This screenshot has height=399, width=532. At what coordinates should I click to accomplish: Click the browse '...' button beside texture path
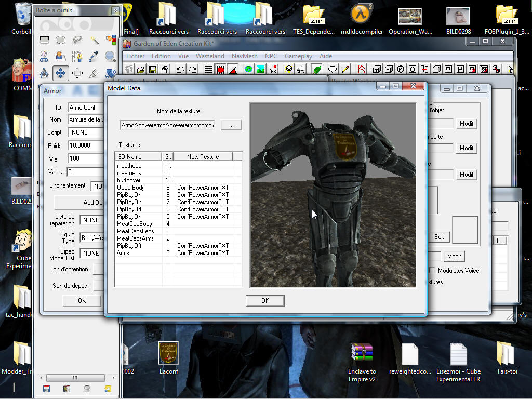click(231, 125)
